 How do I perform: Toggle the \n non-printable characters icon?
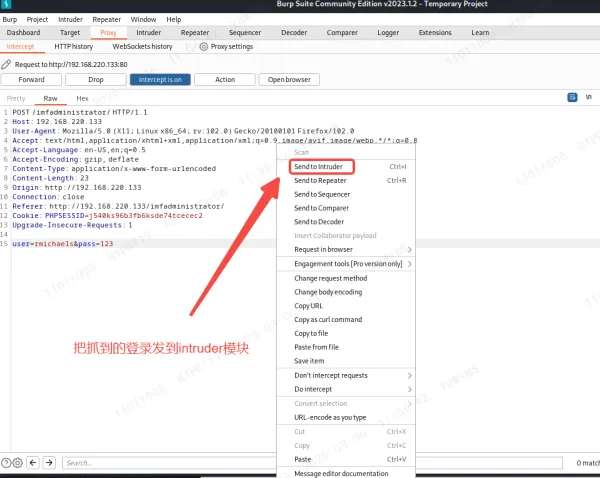[x=589, y=97]
